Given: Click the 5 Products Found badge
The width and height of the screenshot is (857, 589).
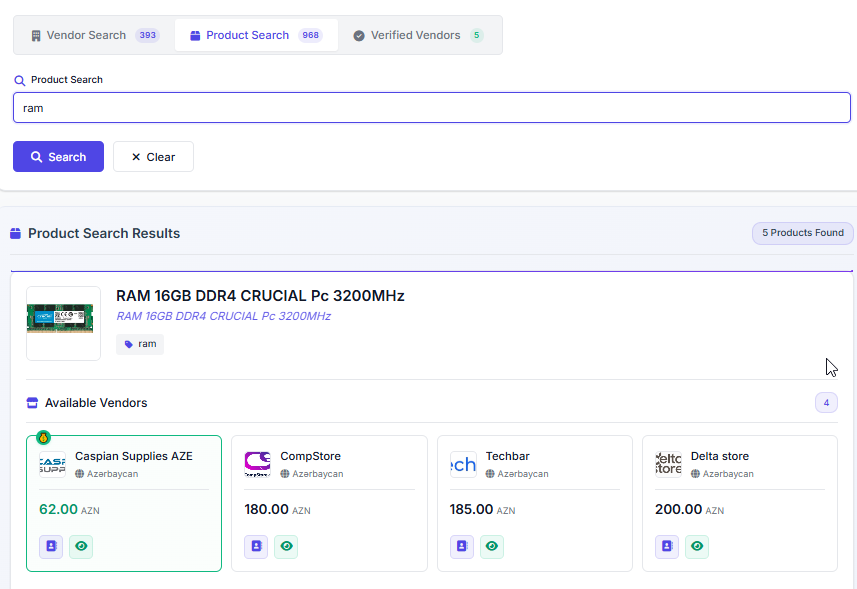Looking at the screenshot, I should point(802,233).
